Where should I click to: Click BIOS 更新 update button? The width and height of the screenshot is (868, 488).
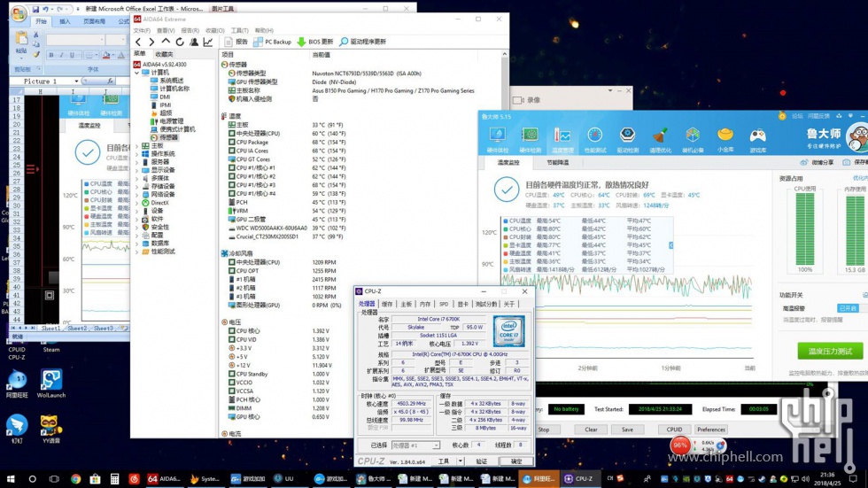point(315,42)
